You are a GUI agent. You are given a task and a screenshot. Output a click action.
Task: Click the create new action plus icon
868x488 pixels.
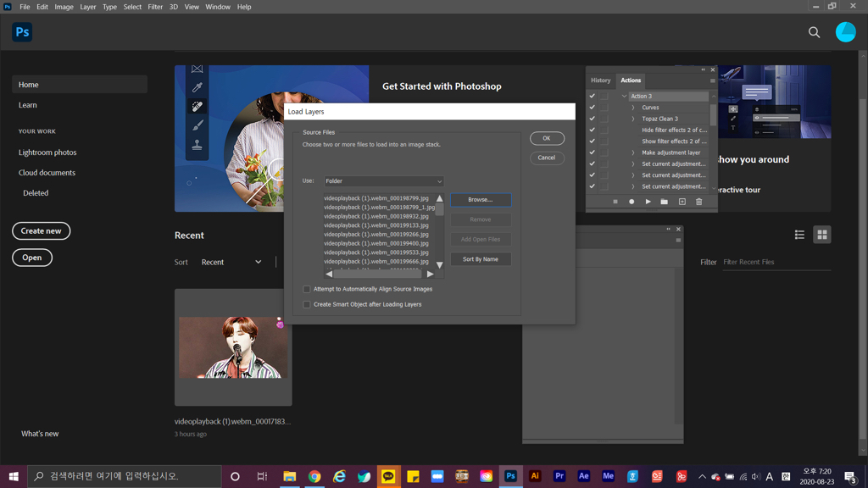pyautogui.click(x=682, y=202)
